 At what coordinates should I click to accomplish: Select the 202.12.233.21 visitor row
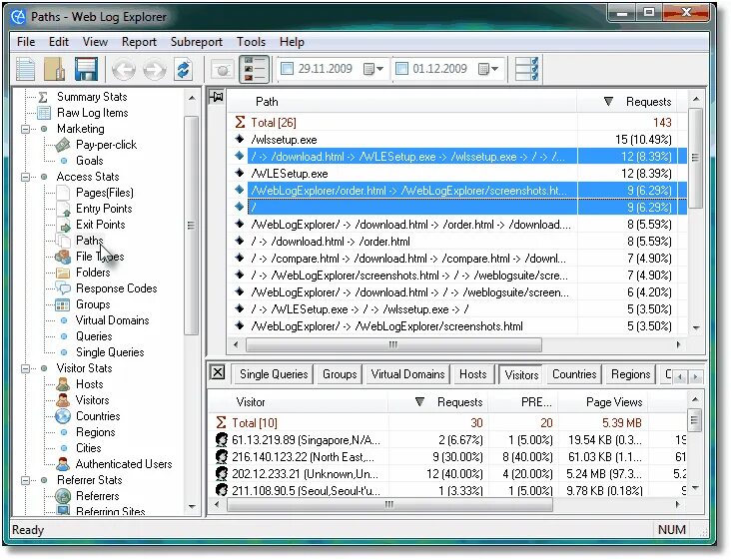point(447,474)
